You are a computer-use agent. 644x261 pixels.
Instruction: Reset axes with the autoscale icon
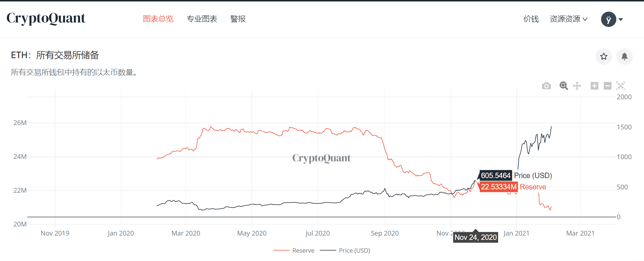point(621,86)
